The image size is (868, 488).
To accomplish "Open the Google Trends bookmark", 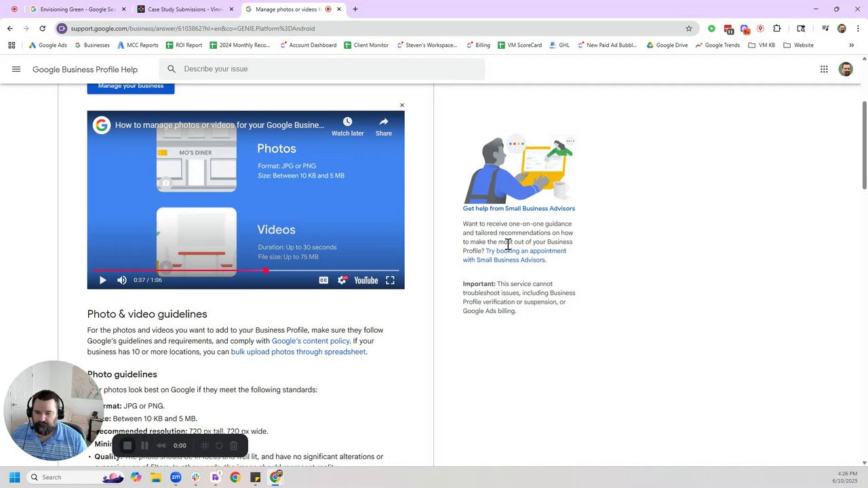I will [x=717, y=45].
